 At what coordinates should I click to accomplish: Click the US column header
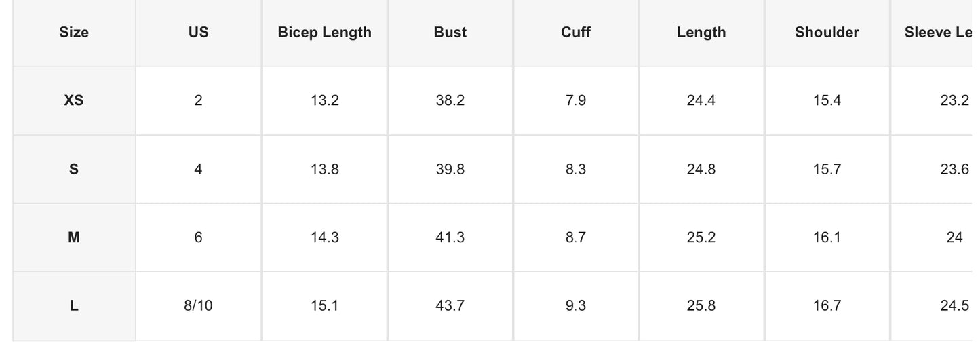click(198, 32)
